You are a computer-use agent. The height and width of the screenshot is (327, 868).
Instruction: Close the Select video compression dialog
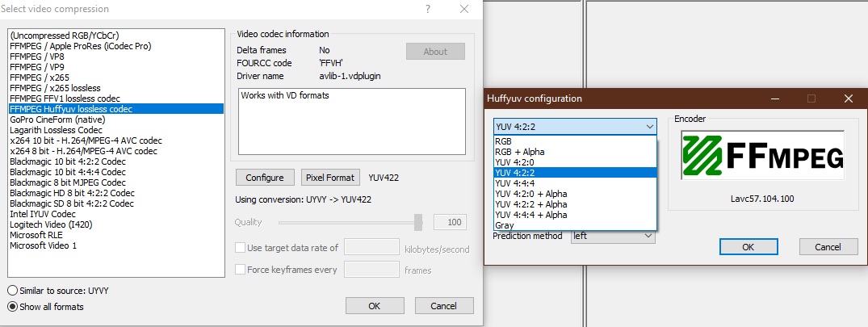pyautogui.click(x=463, y=9)
